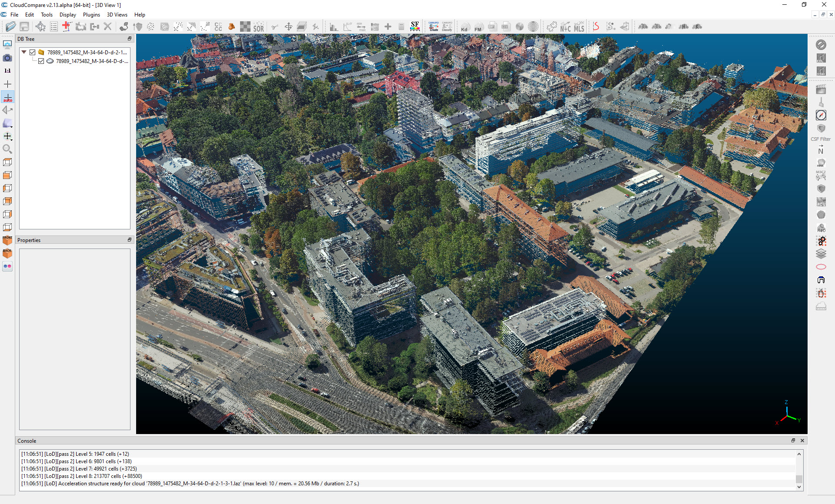Set zoom scale to 1:1

(7, 71)
